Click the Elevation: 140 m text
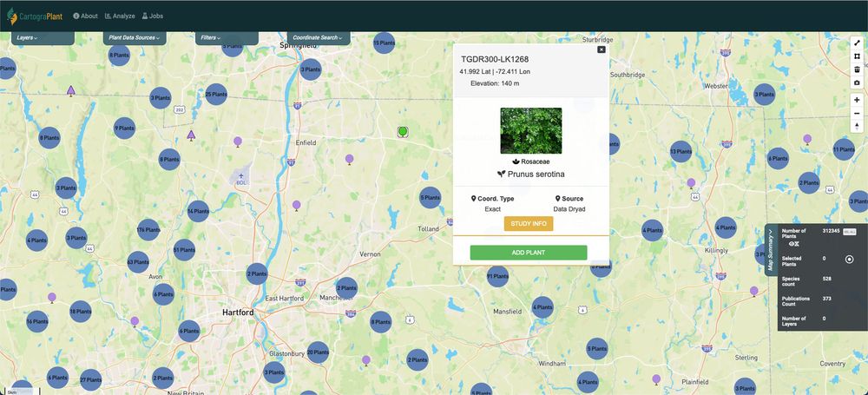Screen dimensions: 868x395 pos(495,83)
